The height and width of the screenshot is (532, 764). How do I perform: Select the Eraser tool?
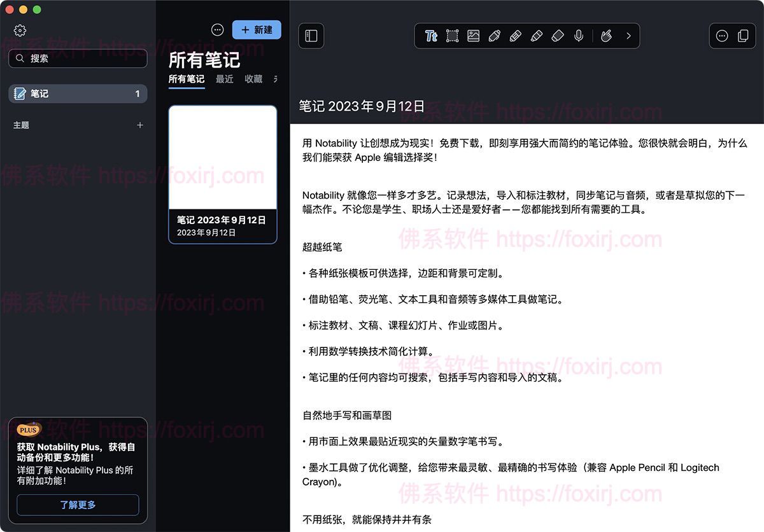[557, 36]
